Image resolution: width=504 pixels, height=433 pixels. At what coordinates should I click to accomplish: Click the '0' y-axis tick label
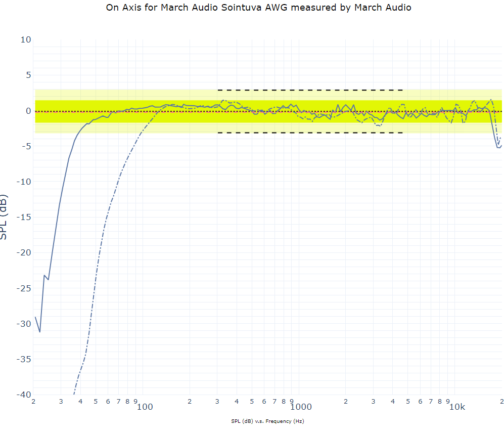29,111
